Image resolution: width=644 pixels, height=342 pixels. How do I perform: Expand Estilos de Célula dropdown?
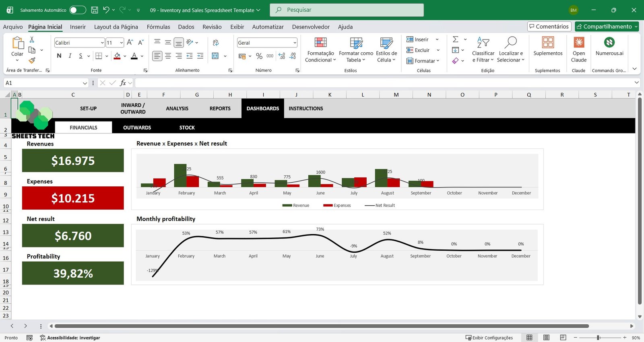(x=386, y=50)
